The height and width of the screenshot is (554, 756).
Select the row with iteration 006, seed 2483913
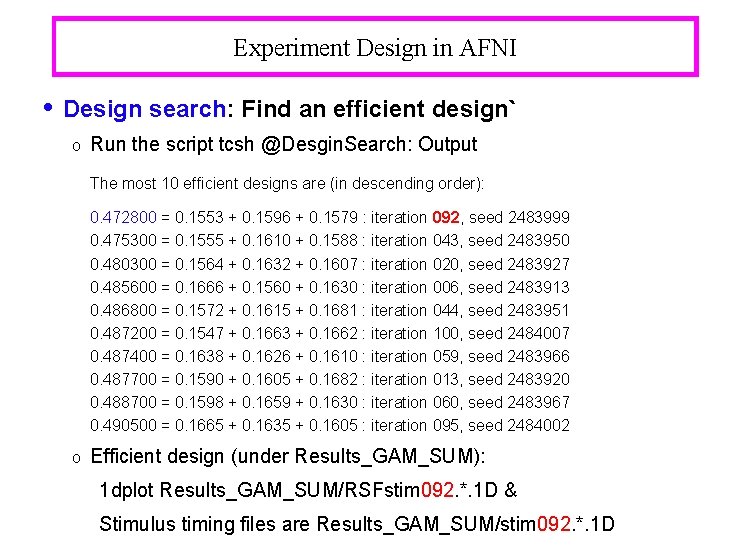330,287
